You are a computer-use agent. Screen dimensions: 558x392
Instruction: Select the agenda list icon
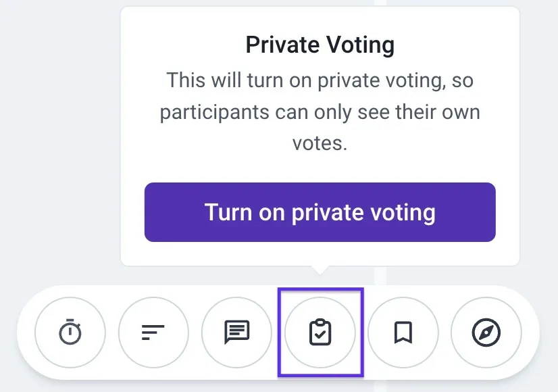[153, 333]
